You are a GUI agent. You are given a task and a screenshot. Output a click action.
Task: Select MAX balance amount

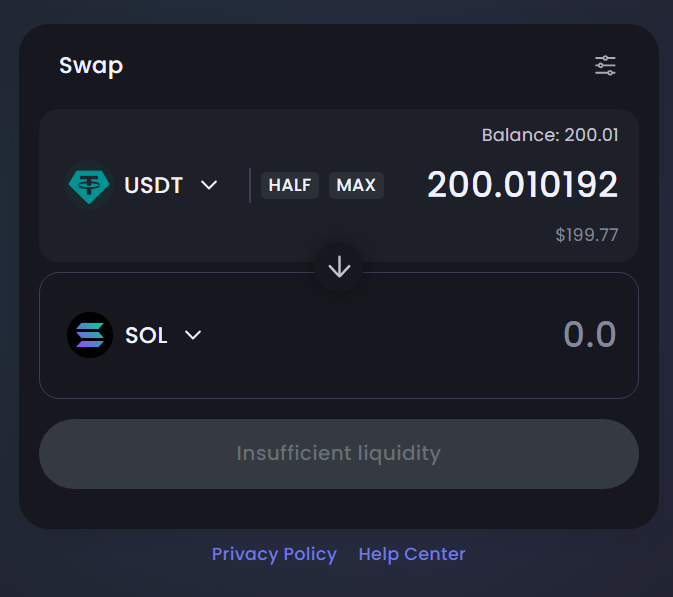(356, 185)
